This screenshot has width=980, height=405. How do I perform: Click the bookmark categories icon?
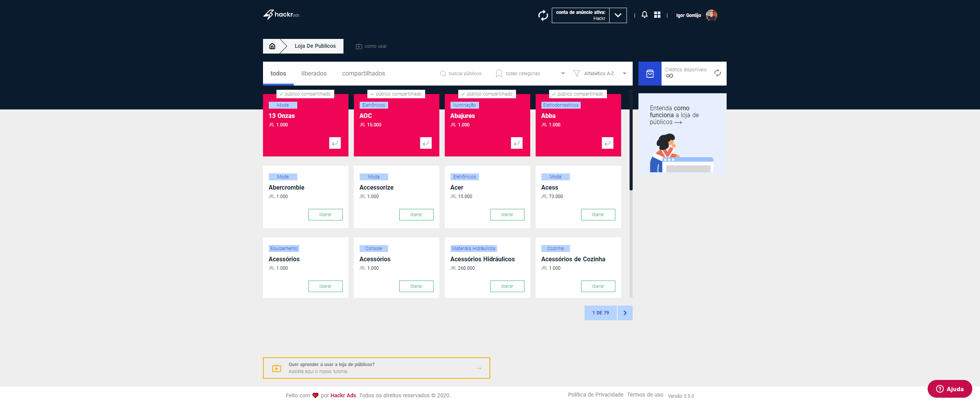(x=499, y=74)
